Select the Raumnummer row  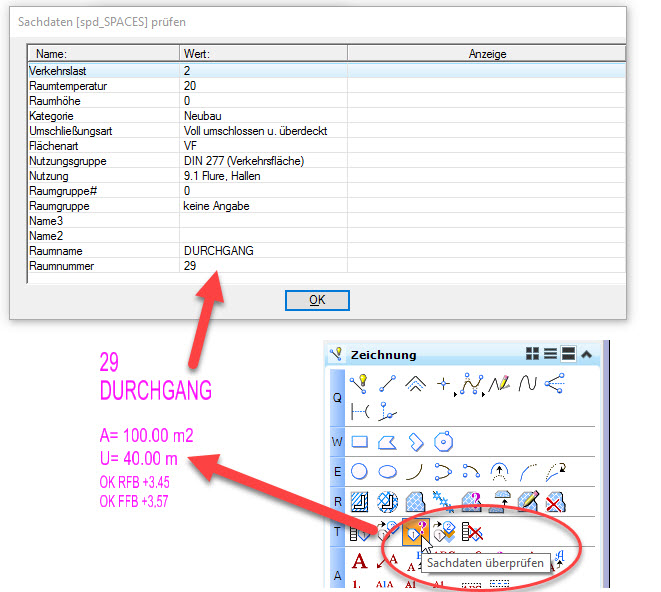point(327,266)
